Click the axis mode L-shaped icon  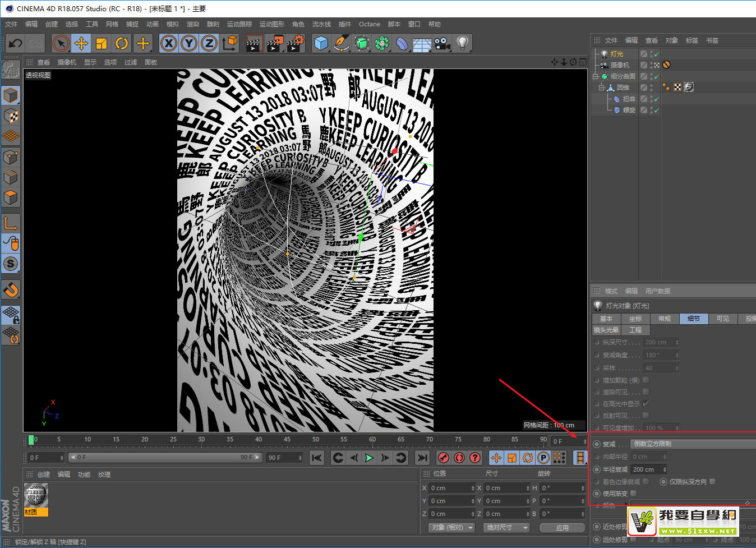coord(11,223)
